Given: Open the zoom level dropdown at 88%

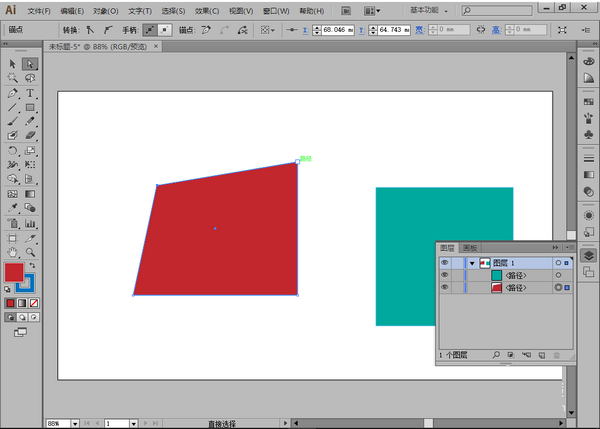Looking at the screenshot, I should [x=76, y=423].
